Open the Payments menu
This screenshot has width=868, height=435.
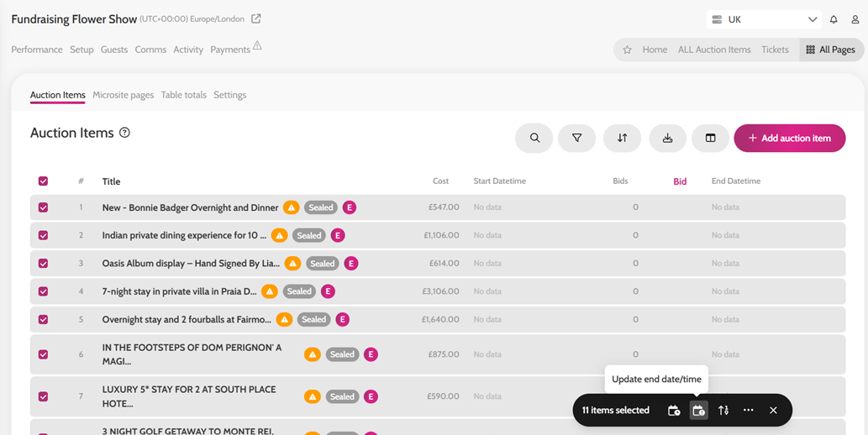[x=230, y=50]
